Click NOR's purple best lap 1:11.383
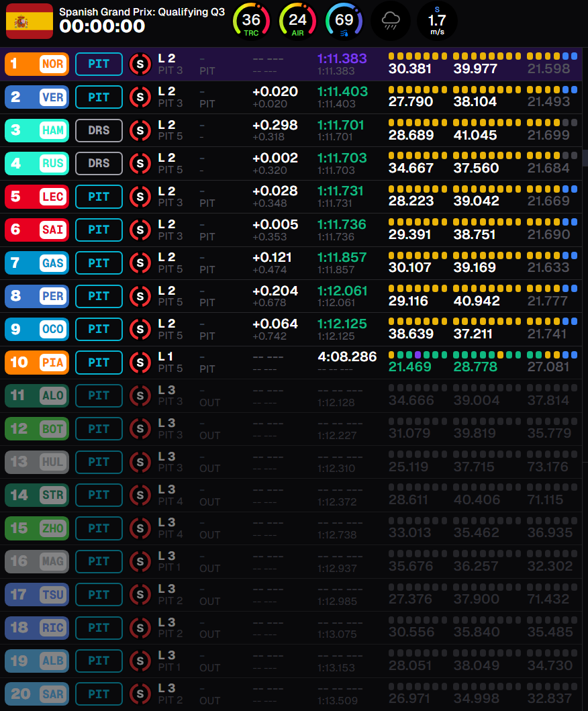Screen dimensions: 588x711 (x=342, y=58)
